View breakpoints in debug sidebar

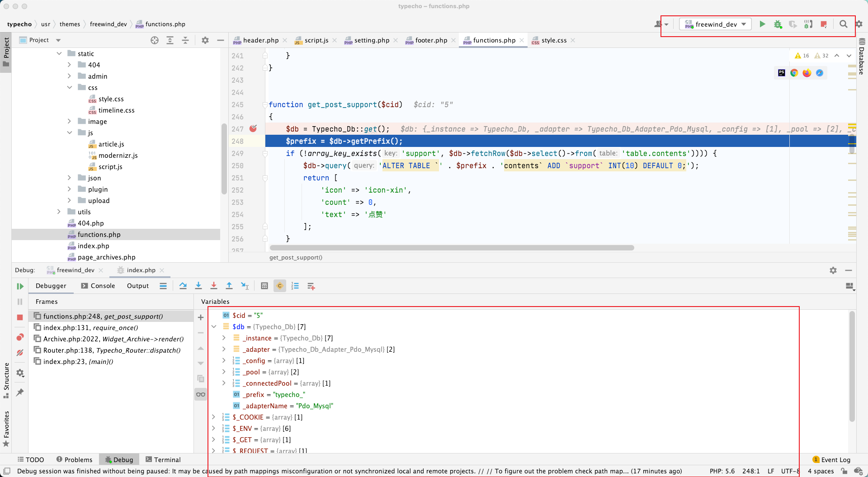20,337
